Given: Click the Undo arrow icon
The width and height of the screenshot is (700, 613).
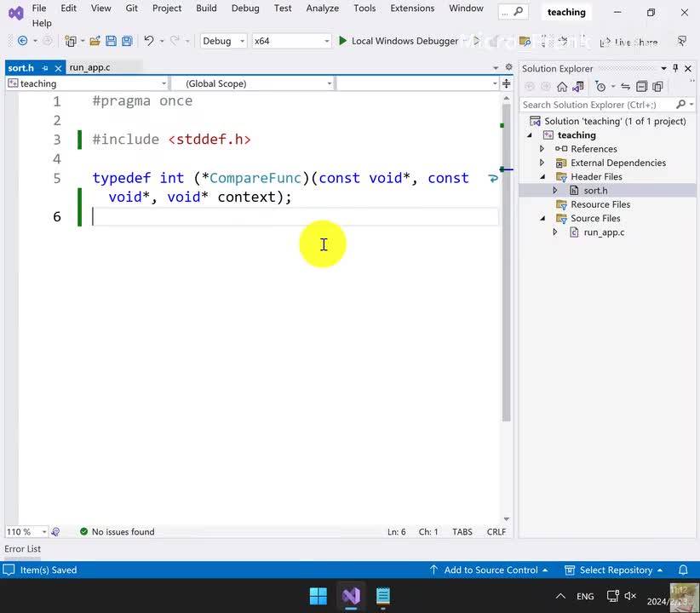Looking at the screenshot, I should [x=149, y=41].
